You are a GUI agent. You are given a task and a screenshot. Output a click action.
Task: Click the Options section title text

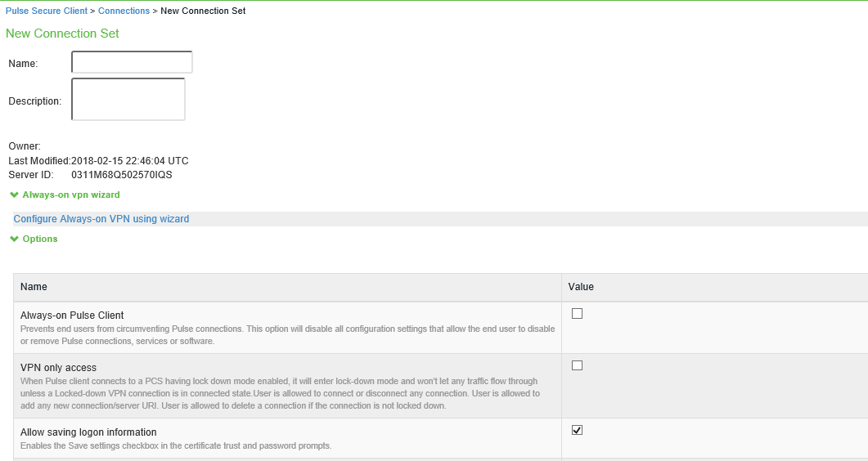click(40, 239)
